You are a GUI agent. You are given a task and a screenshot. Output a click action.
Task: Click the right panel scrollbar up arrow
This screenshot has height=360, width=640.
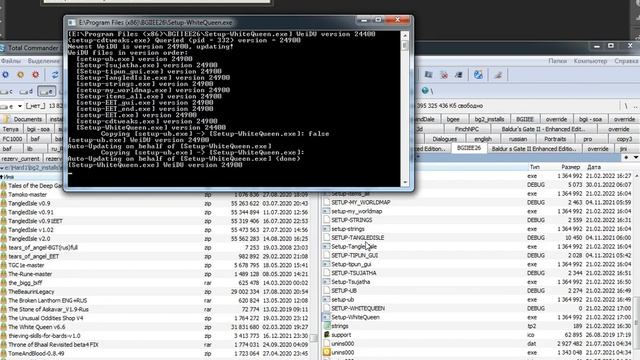[x=636, y=176]
